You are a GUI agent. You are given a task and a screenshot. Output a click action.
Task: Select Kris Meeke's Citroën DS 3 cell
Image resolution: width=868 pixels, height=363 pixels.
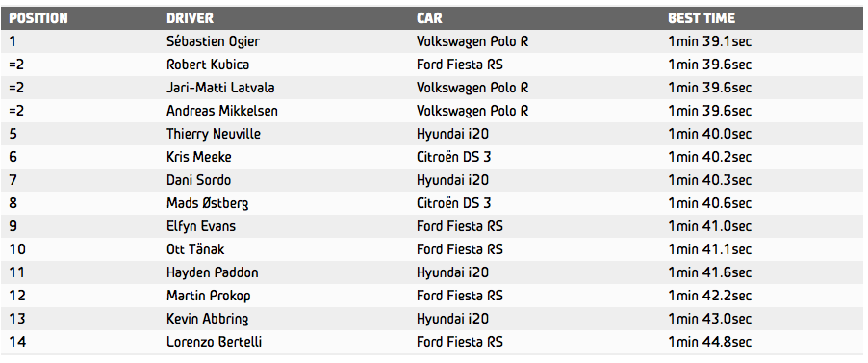point(454,157)
